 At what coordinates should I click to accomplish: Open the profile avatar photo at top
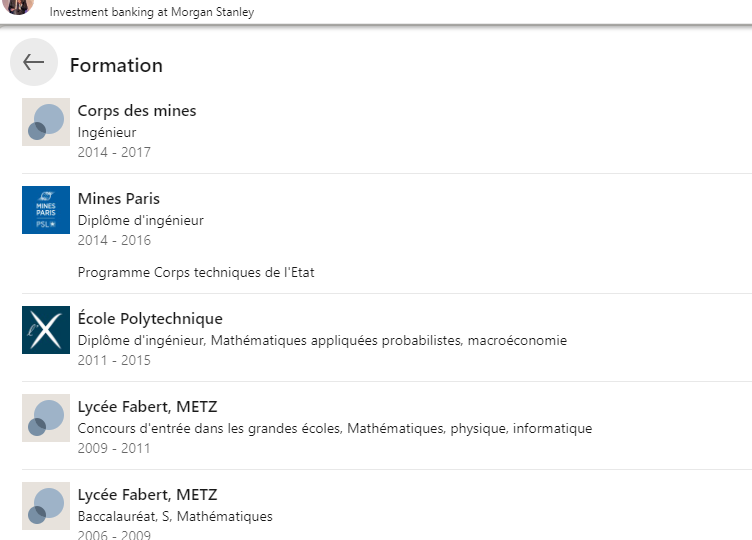(18, 7)
